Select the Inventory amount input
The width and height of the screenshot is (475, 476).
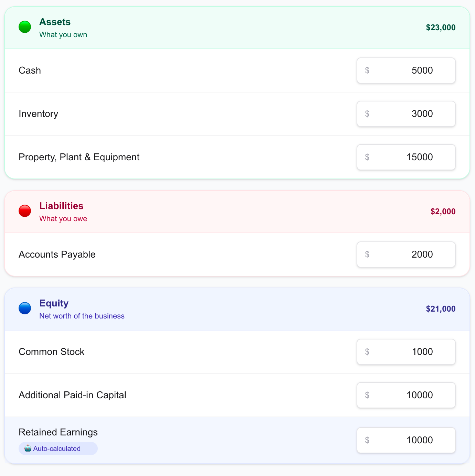click(406, 113)
